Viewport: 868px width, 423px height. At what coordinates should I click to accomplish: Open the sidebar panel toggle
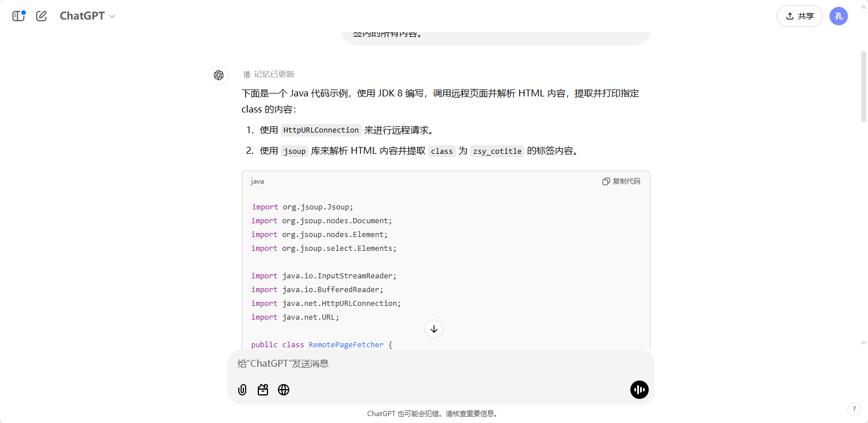point(19,16)
